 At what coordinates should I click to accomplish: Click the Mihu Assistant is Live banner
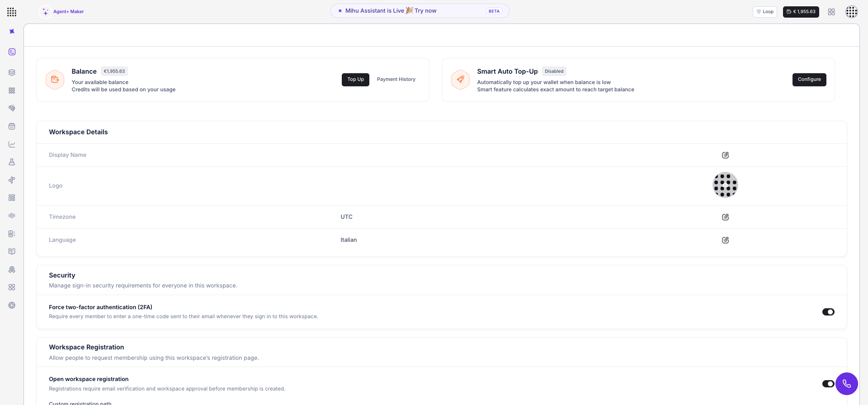[420, 11]
